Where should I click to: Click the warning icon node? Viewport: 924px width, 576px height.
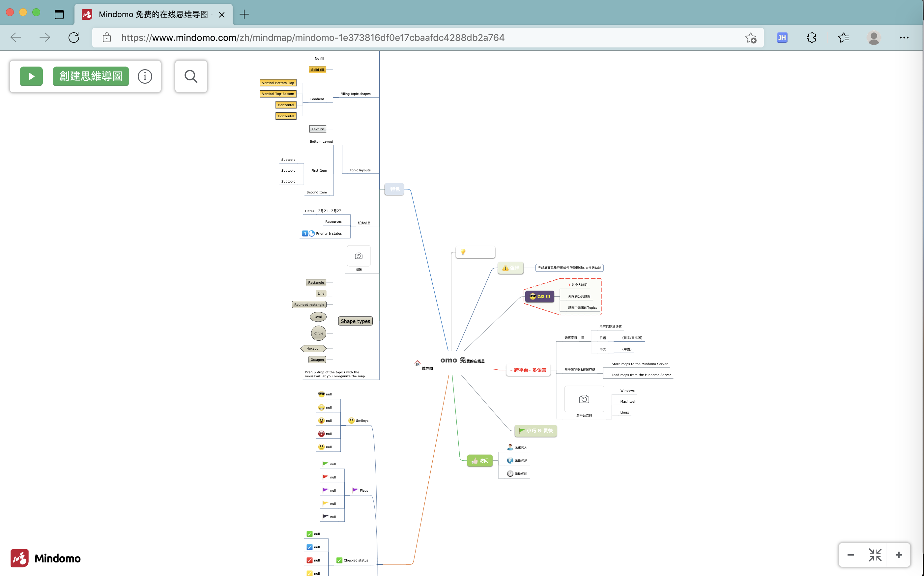point(511,268)
